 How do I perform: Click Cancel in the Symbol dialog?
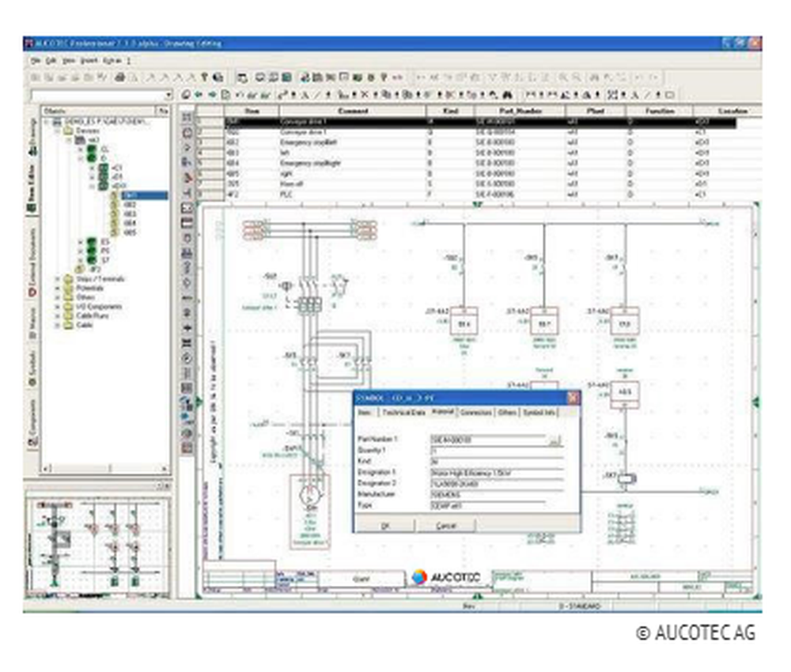tap(446, 526)
